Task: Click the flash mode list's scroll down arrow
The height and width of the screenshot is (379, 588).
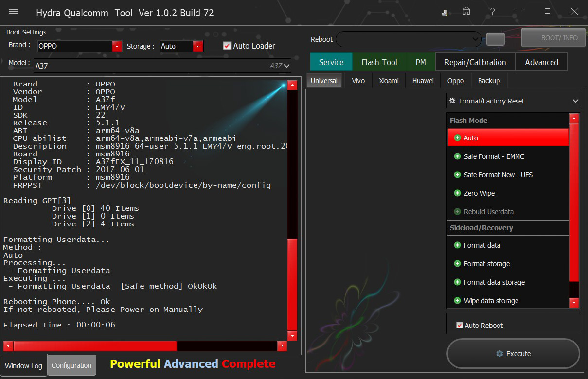Action: pyautogui.click(x=574, y=303)
